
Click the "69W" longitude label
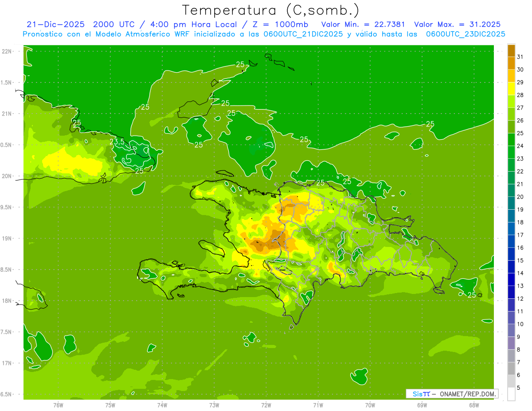(x=422, y=405)
